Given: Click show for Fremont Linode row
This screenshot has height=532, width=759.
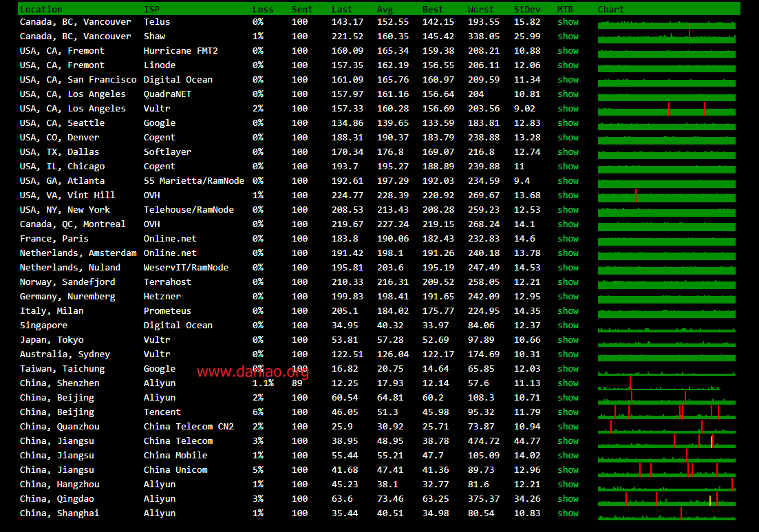Looking at the screenshot, I should (568, 65).
